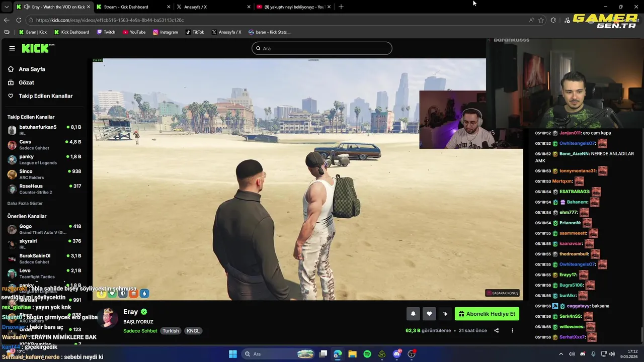
Task: Open TikTok bookmark
Action: click(x=195, y=32)
